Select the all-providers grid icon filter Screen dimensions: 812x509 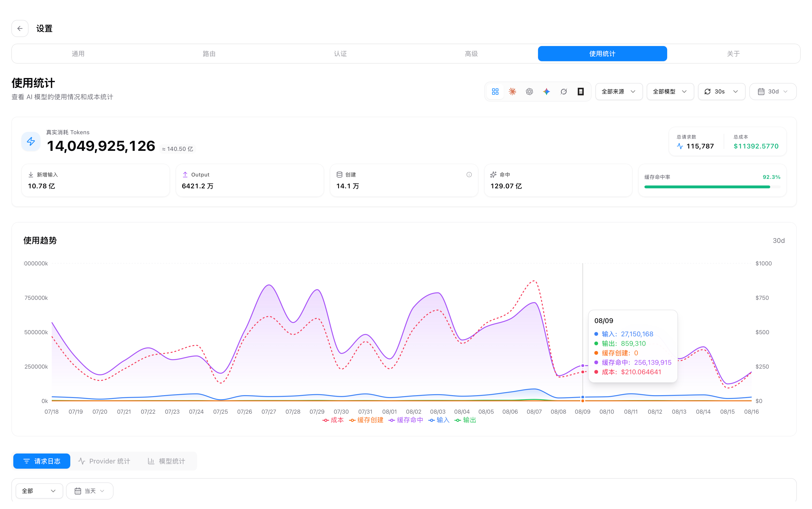[495, 92]
